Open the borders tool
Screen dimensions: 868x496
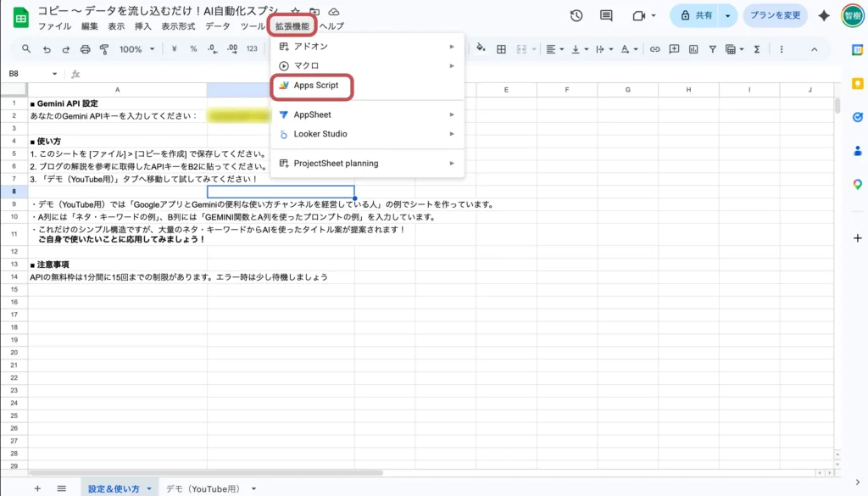click(x=501, y=49)
